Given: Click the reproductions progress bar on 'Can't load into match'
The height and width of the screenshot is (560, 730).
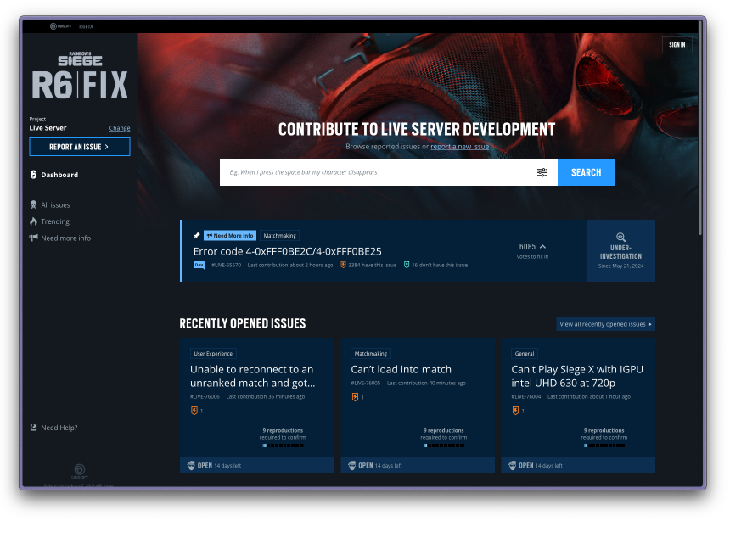Looking at the screenshot, I should coord(444,444).
